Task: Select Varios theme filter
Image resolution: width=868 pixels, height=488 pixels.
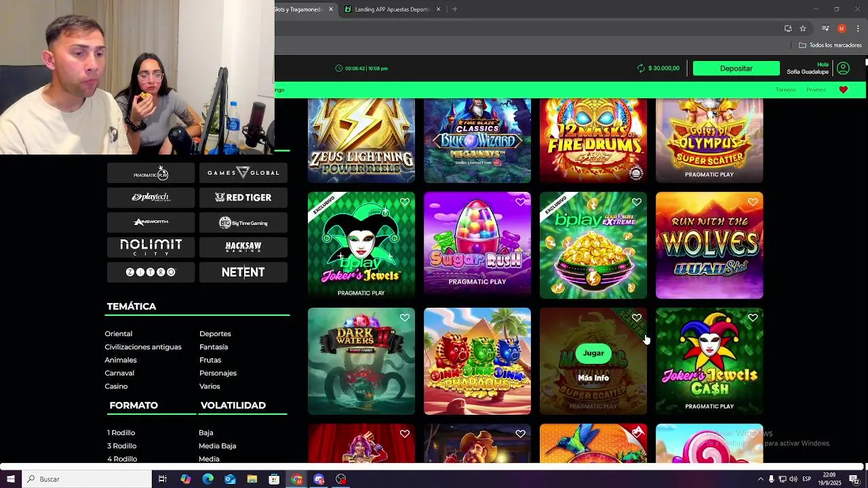Action: (x=210, y=386)
